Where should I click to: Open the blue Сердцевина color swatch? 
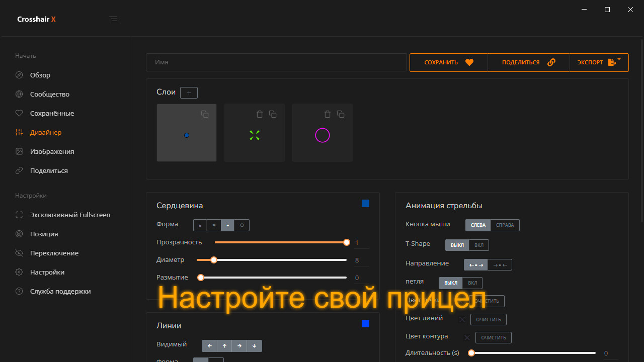pos(365,204)
